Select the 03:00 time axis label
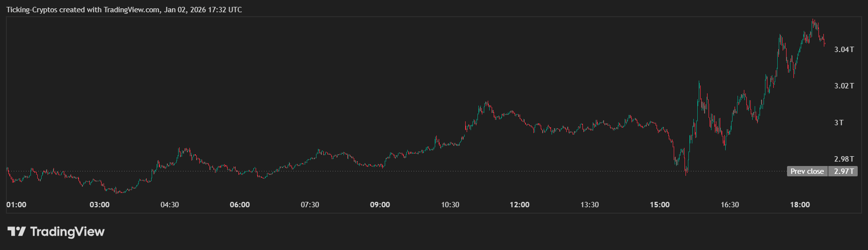This screenshot has width=868, height=250. click(100, 205)
